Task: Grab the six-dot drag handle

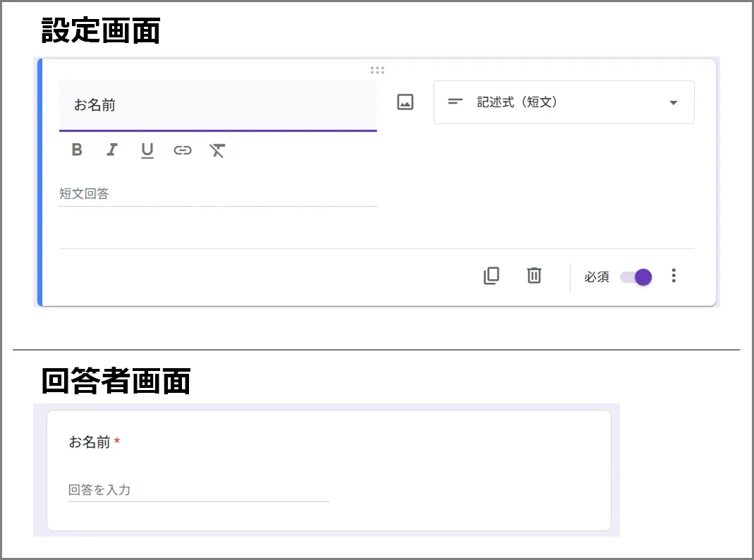Action: 377,70
